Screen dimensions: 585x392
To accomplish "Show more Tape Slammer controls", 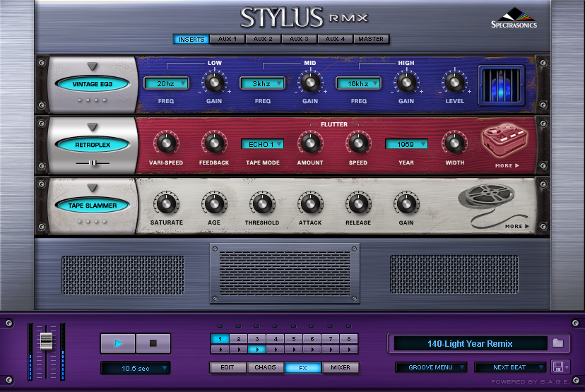I will pos(516,227).
